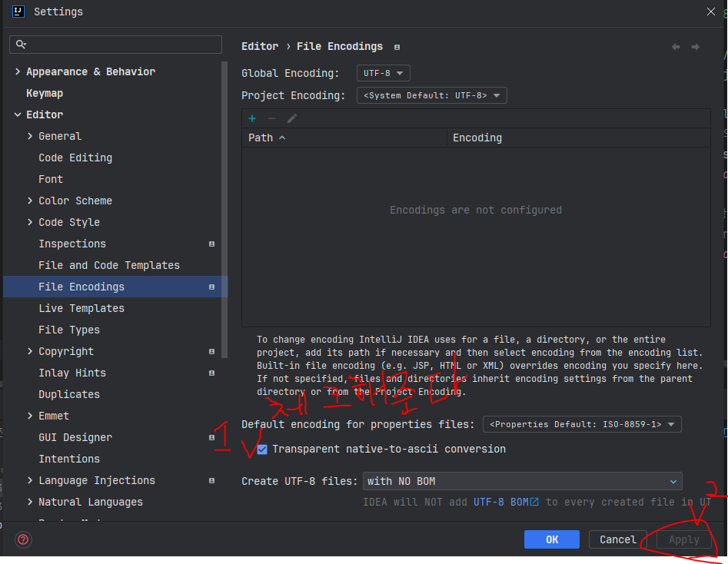
Task: Expand Appearance & Behavior section
Action: [18, 71]
